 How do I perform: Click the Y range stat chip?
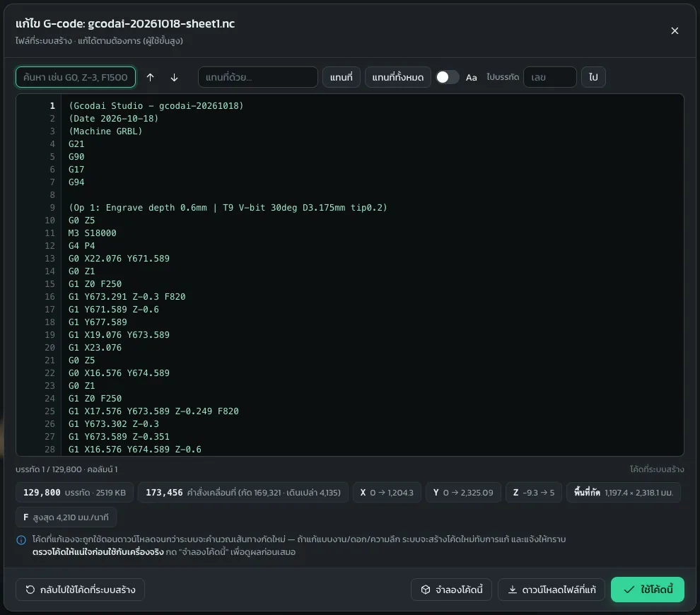pos(463,492)
